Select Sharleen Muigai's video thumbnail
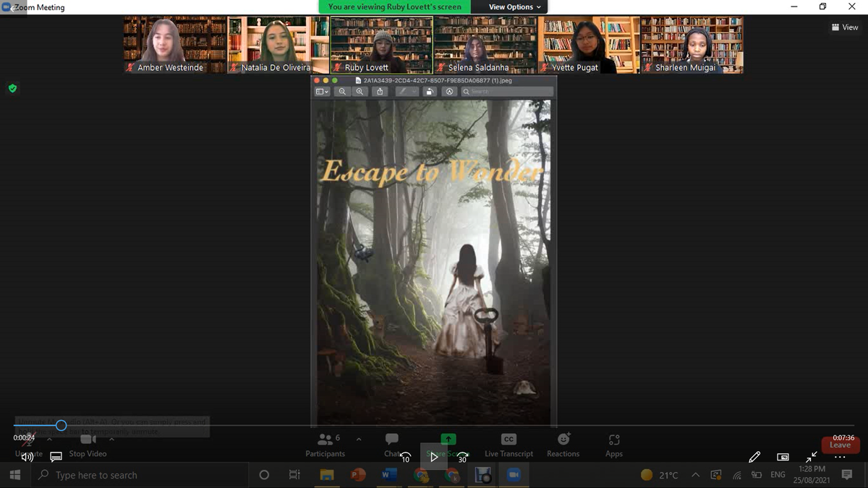The image size is (868, 488). point(692,45)
